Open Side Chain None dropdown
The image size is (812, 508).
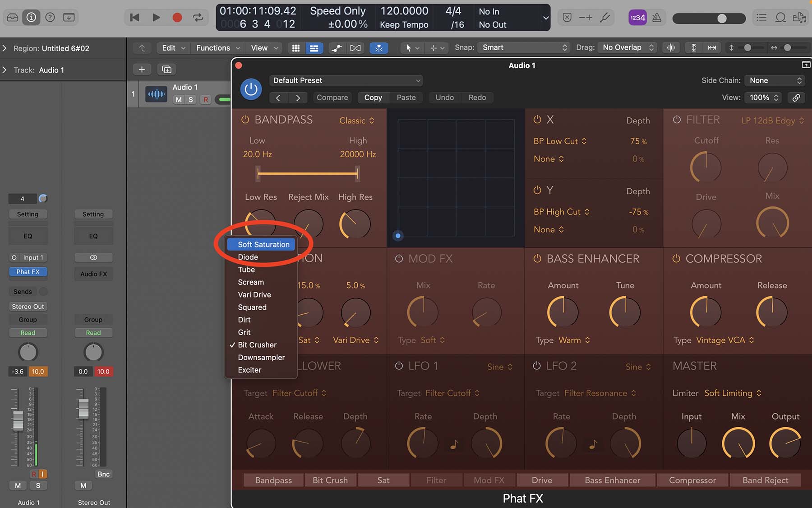(775, 80)
